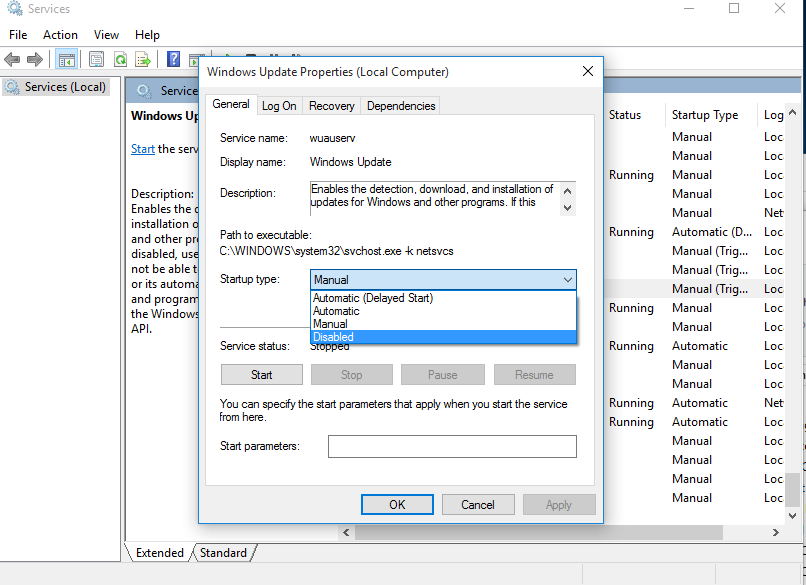Viewport: 806px width, 585px height.
Task: Confirm the dialog with OK
Action: [x=397, y=505]
